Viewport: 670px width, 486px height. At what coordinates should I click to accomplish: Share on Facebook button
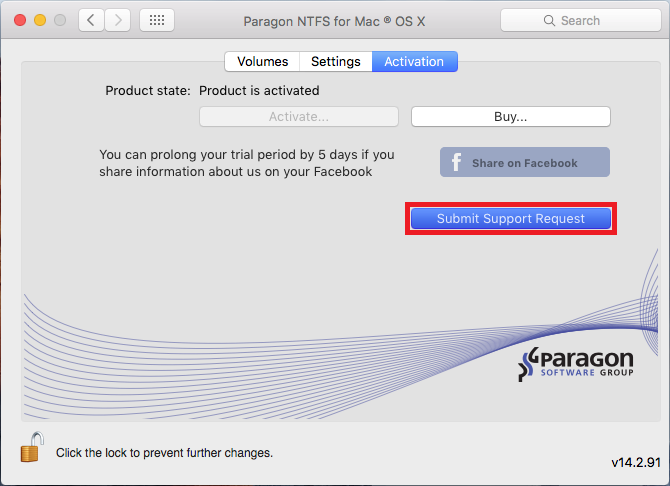coord(525,162)
